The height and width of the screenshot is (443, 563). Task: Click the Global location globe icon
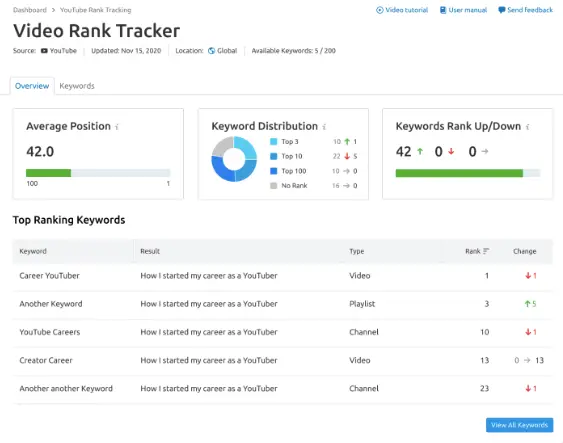[211, 51]
